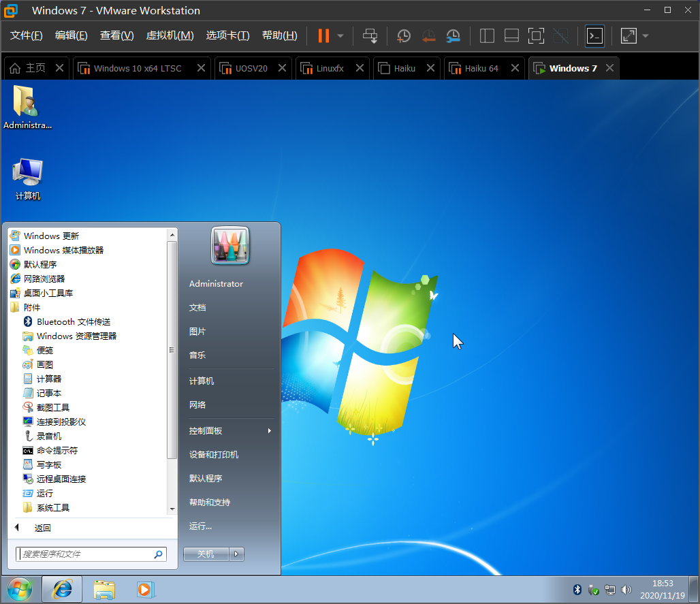Image resolution: width=700 pixels, height=604 pixels.
Task: Open the 虚拟机 menu
Action: point(170,36)
